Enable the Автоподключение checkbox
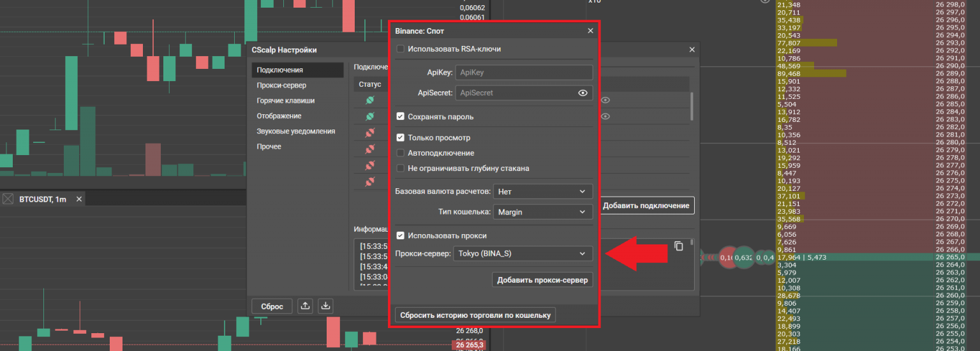This screenshot has width=980, height=351. (401, 153)
